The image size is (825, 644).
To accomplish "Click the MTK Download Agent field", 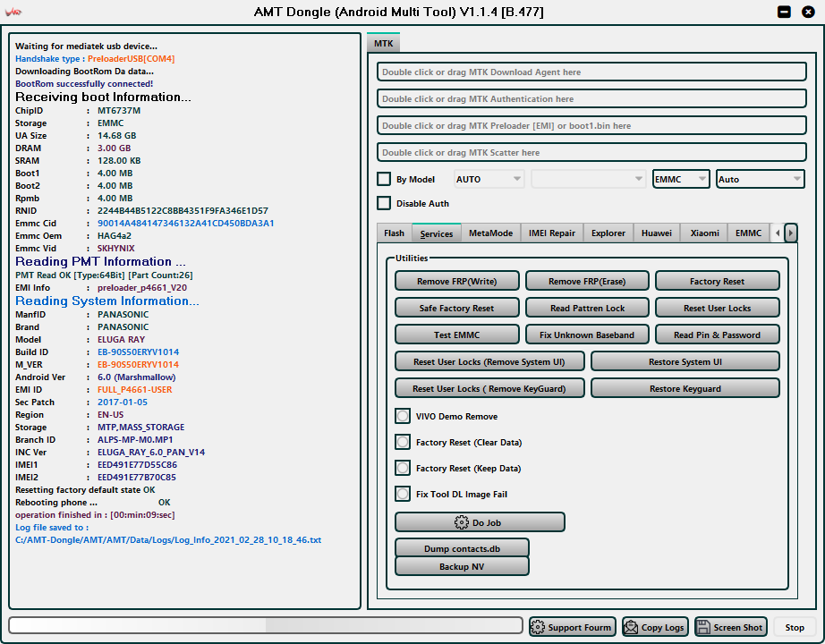I will [591, 72].
